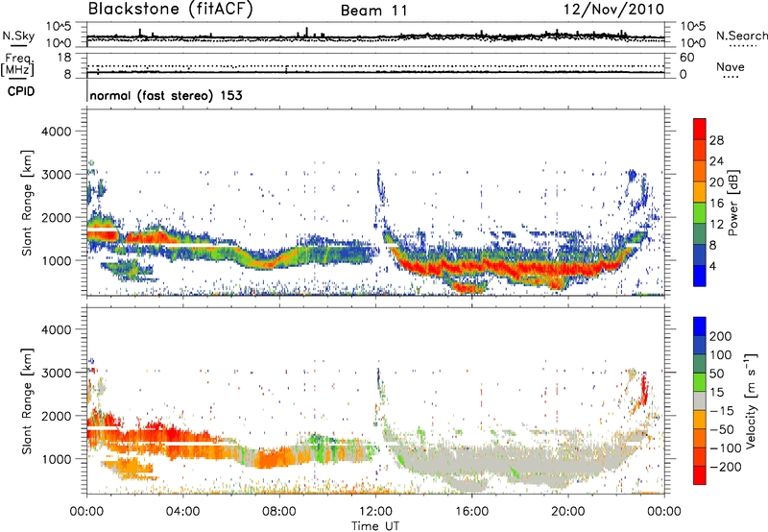Click the Power panel 'Slant Range [km]' label
This screenshot has width=768, height=532.
(27, 203)
